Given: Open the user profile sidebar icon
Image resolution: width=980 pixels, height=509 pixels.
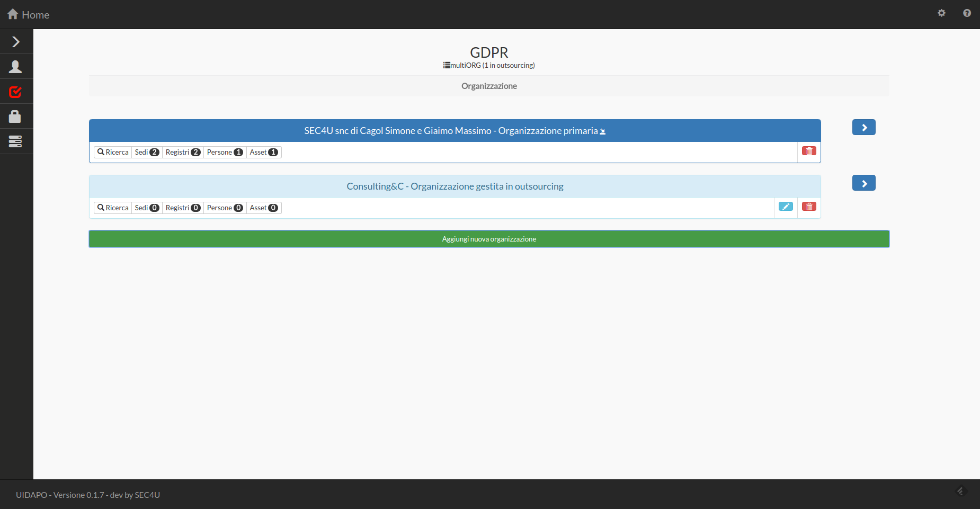Looking at the screenshot, I should click(x=16, y=67).
